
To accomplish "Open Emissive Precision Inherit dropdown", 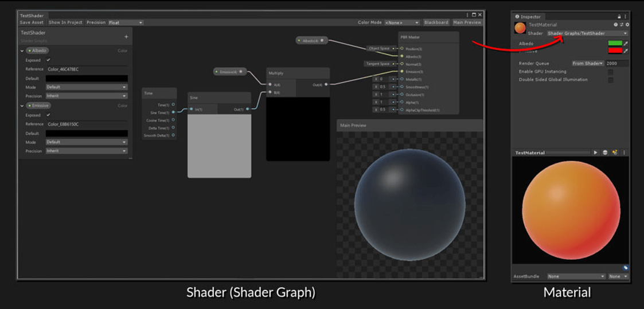I will pos(87,151).
